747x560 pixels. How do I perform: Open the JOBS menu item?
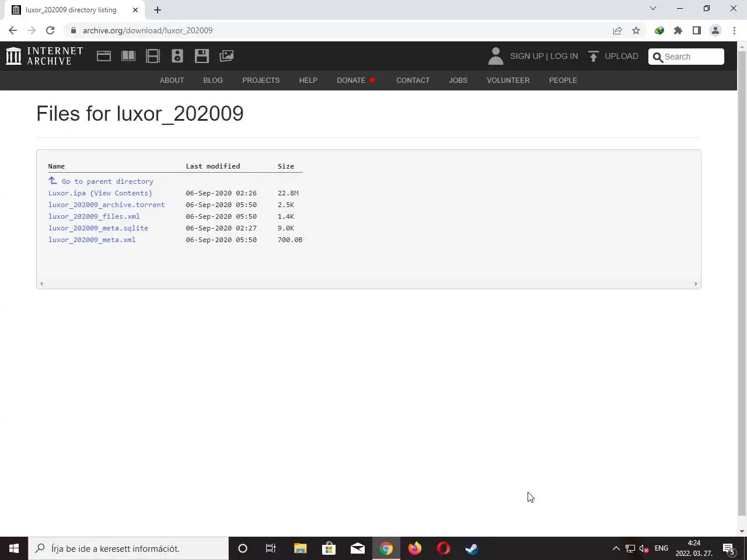458,80
